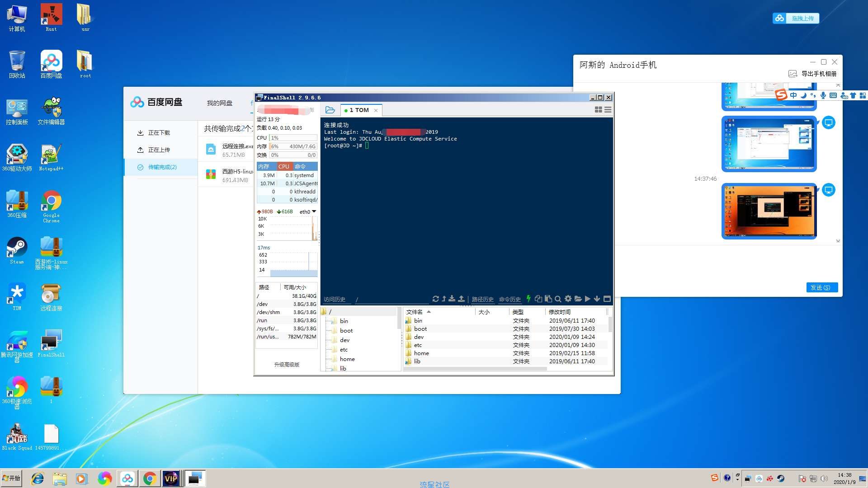This screenshot has height=488, width=868.
Task: Click the fullscreen window icon in FinalShell toolbar
Action: (x=607, y=299)
